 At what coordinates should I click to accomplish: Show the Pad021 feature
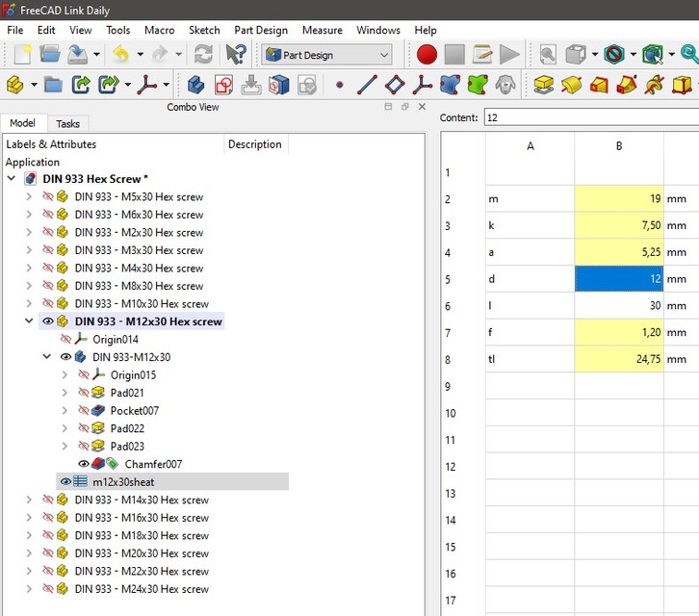point(84,393)
